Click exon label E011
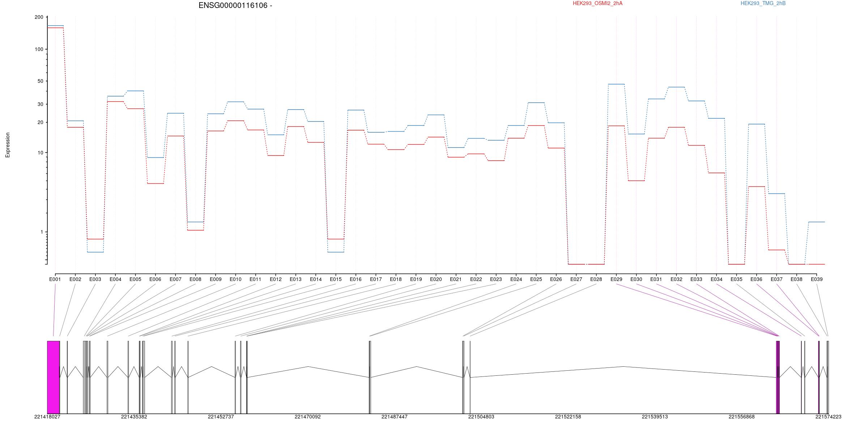 (x=255, y=279)
